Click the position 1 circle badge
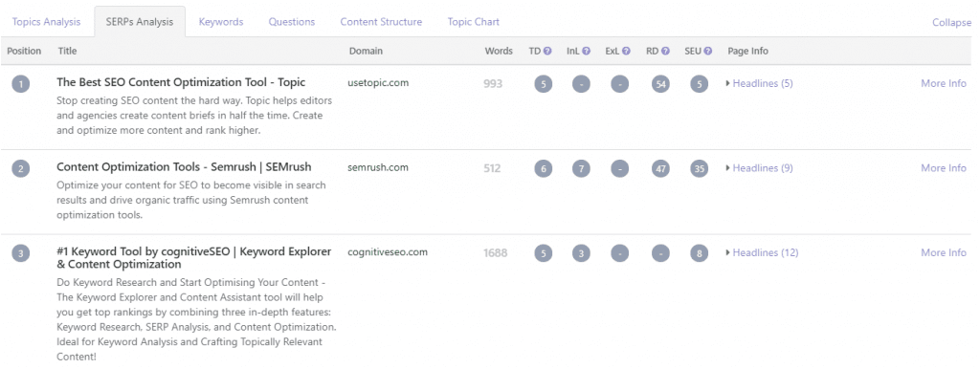980x369 pixels. pos(21,84)
